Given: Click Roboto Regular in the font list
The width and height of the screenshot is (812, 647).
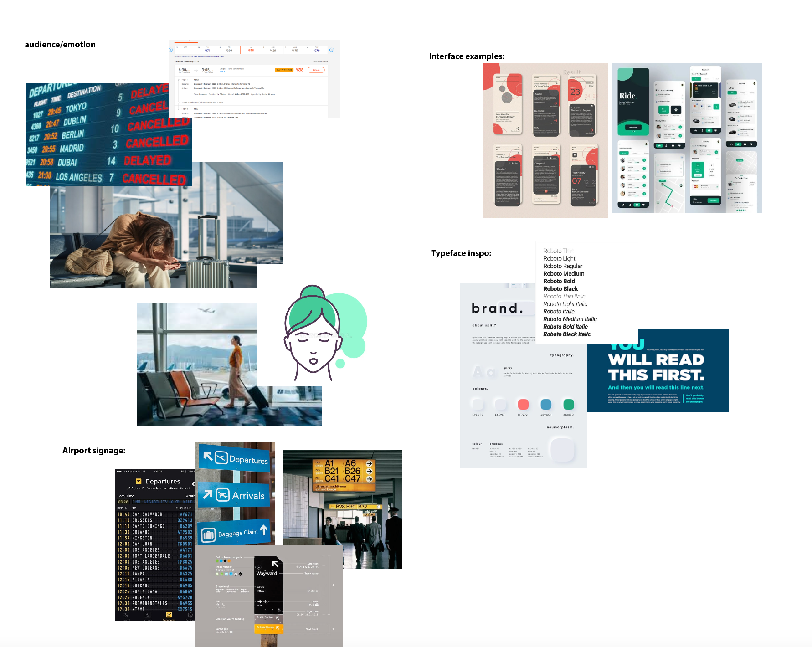Looking at the screenshot, I should pos(563,266).
